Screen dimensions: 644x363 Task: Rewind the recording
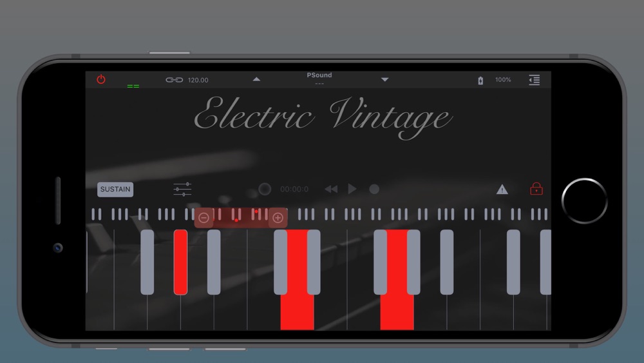[331, 189]
